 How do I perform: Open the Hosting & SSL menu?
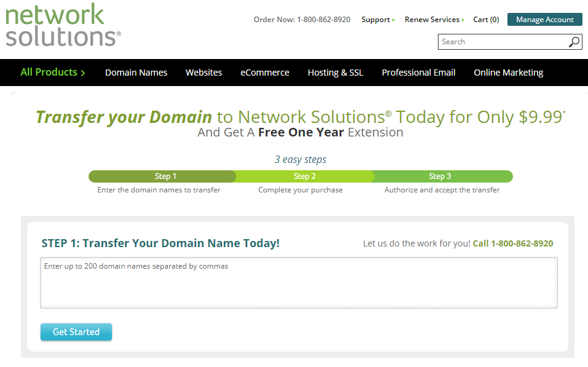[335, 73]
